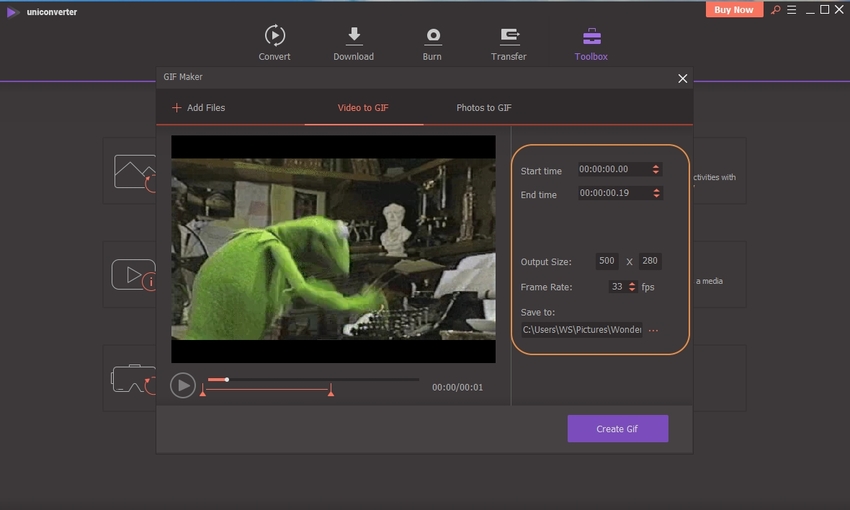Play the GIF preview video
The width and height of the screenshot is (850, 510).
tap(182, 385)
